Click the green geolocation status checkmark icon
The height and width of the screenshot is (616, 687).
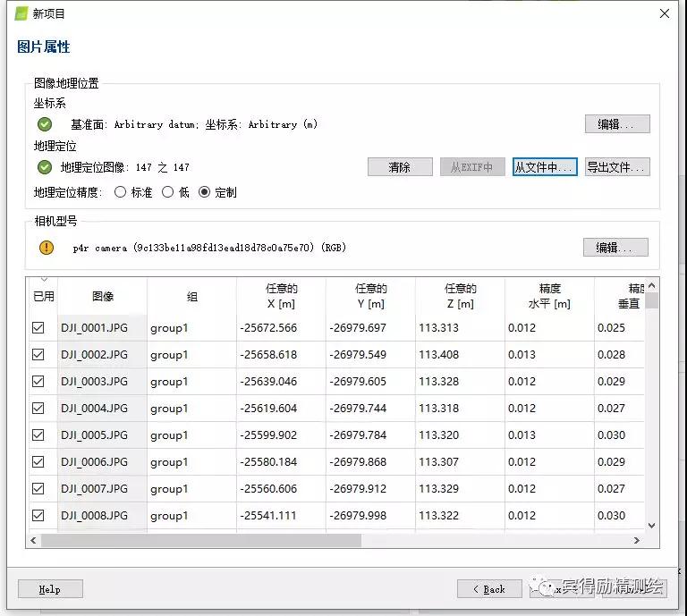click(x=45, y=167)
